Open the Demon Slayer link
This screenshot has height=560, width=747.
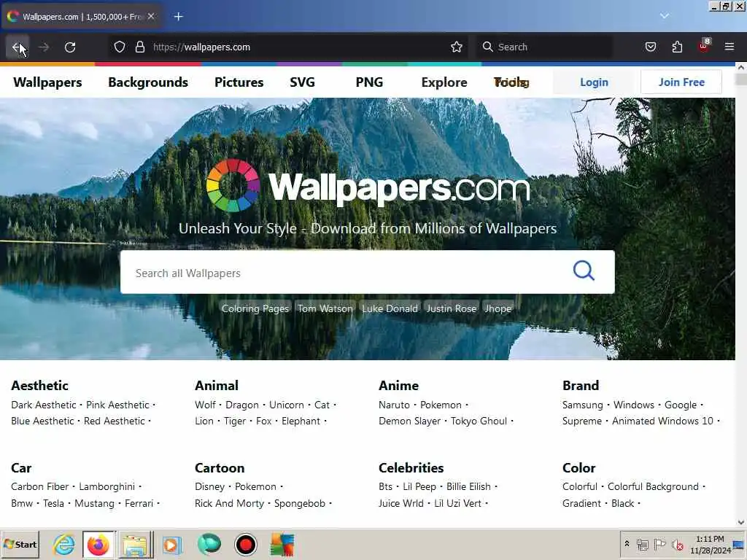click(410, 421)
